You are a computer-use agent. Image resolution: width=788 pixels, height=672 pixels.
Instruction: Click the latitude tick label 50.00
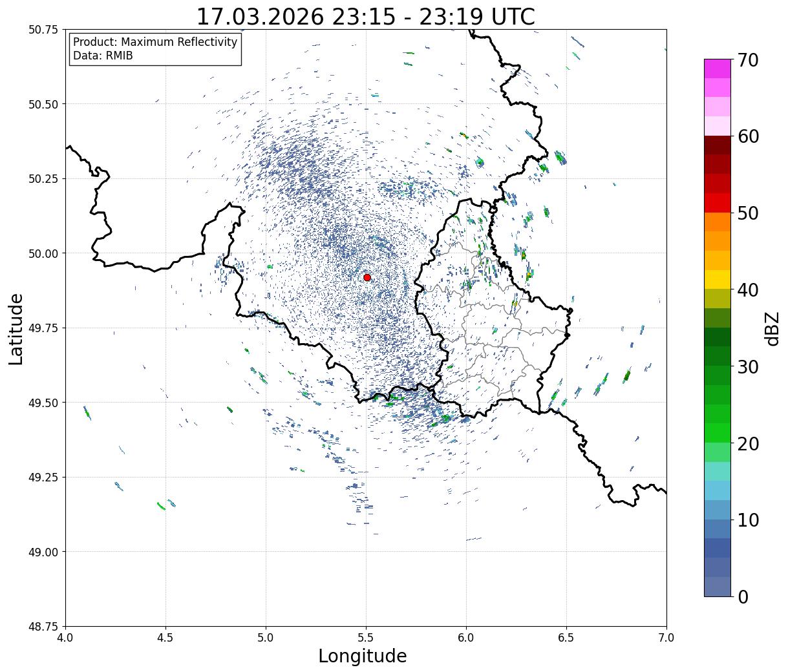[43, 253]
